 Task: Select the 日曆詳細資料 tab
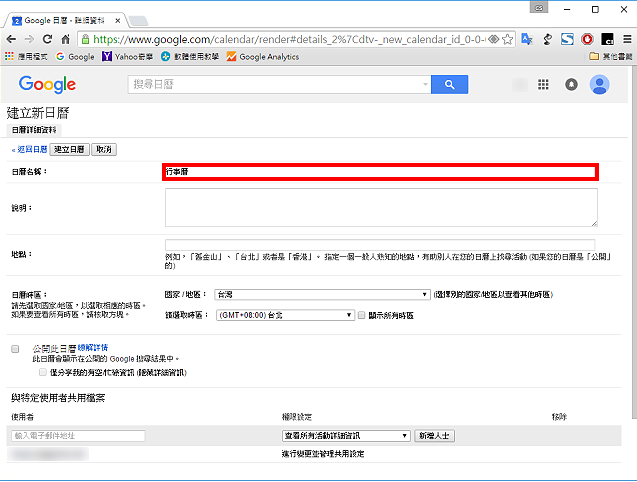(34, 130)
